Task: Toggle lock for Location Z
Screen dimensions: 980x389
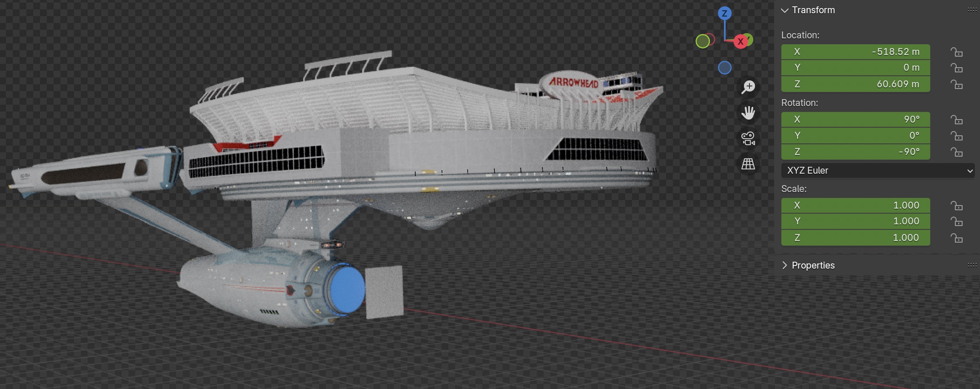Action: click(957, 84)
